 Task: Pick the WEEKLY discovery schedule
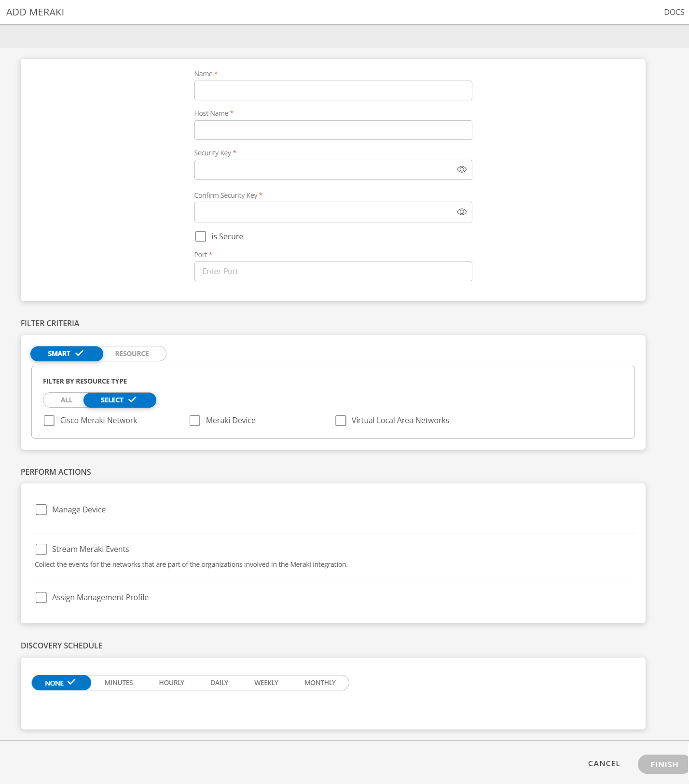coord(266,683)
